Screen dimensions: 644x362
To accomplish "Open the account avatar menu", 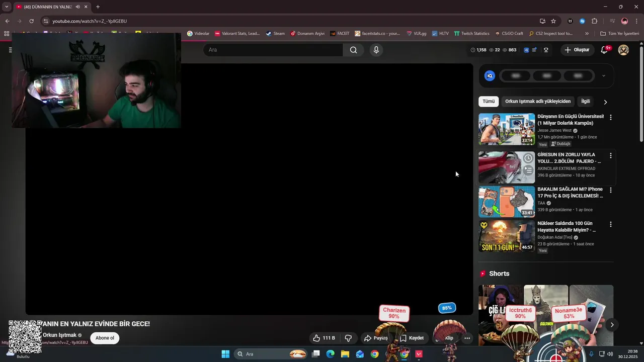I will click(623, 50).
